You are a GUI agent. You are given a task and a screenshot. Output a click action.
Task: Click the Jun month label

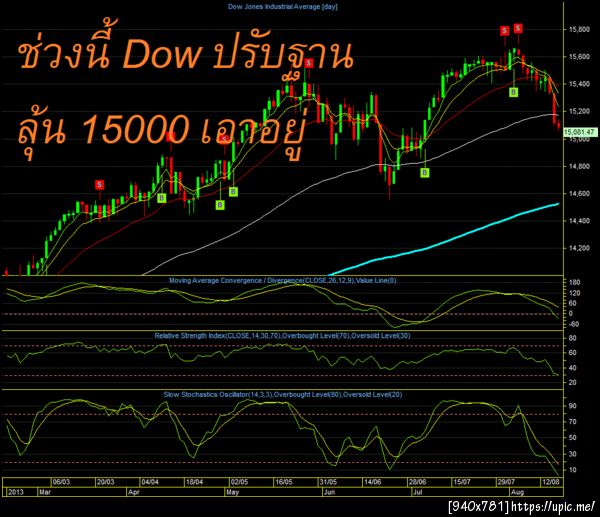click(x=329, y=492)
